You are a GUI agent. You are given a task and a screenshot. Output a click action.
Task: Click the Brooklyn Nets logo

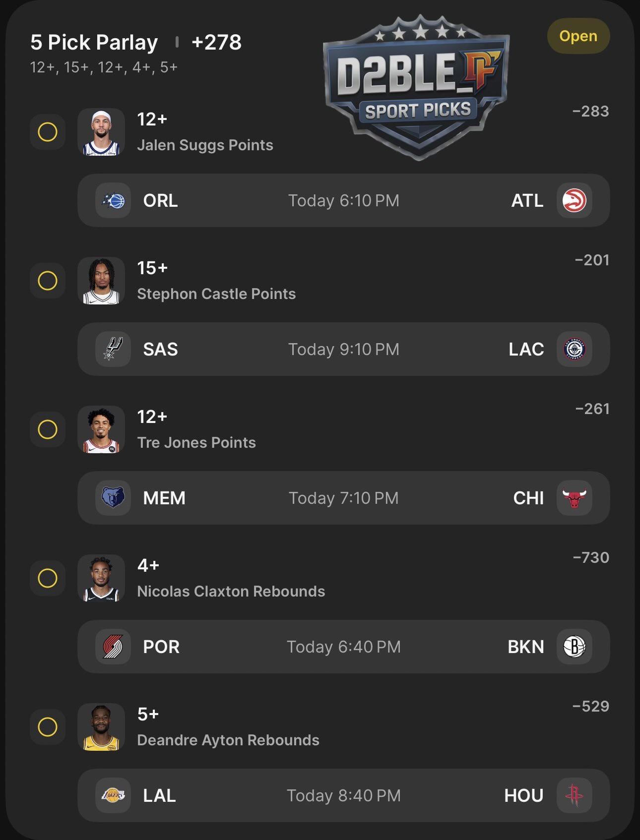coord(574,647)
